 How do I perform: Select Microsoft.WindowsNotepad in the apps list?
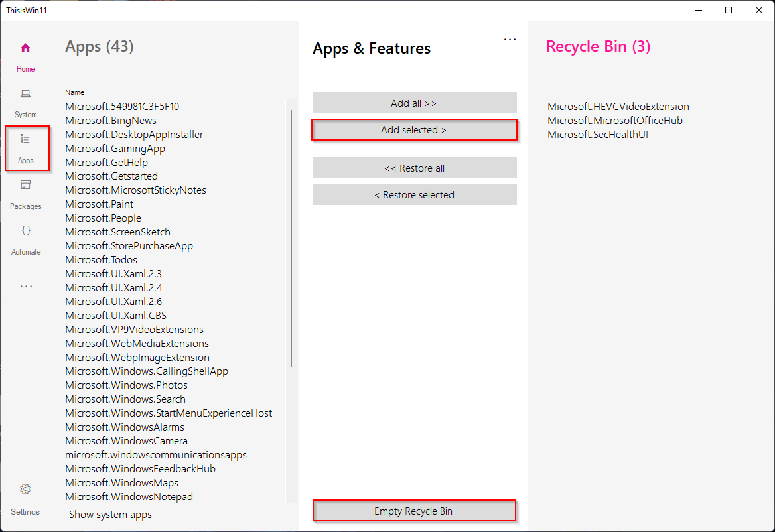point(129,496)
